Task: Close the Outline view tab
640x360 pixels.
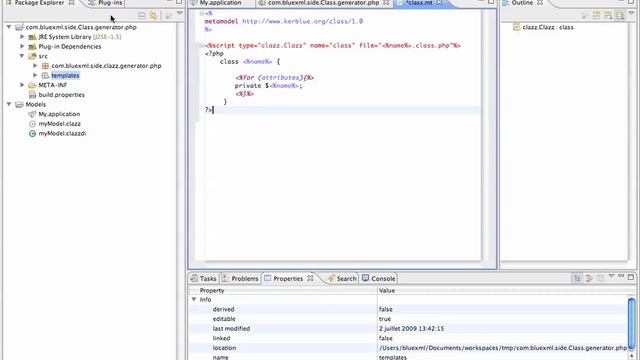Action: pos(540,3)
